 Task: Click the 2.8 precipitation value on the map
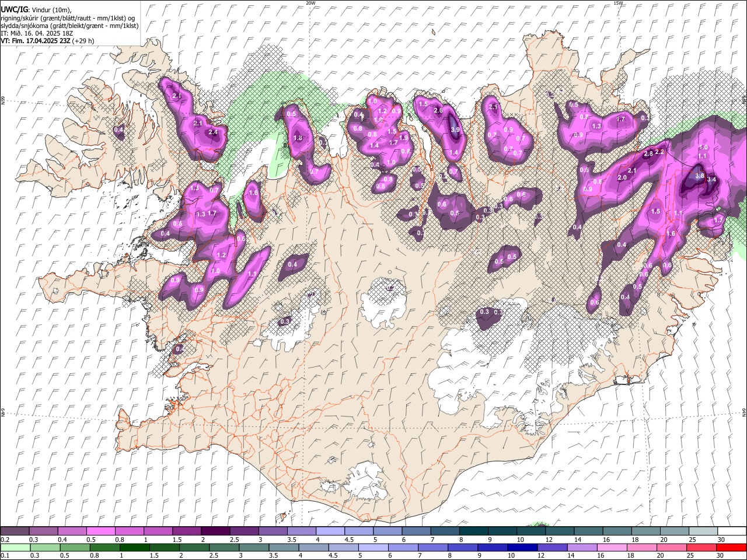tap(648, 154)
